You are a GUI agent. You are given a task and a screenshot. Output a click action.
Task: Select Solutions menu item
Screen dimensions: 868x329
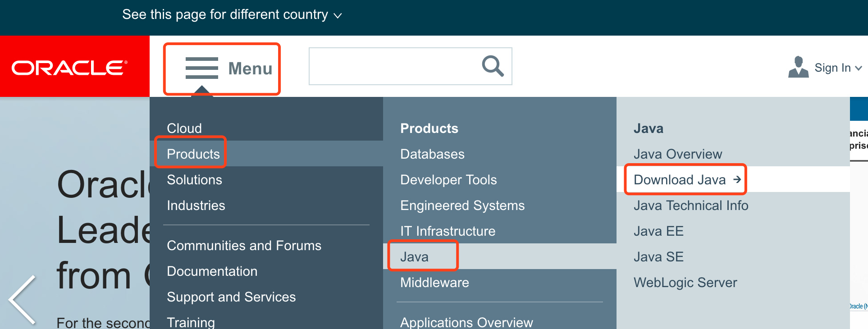(194, 180)
